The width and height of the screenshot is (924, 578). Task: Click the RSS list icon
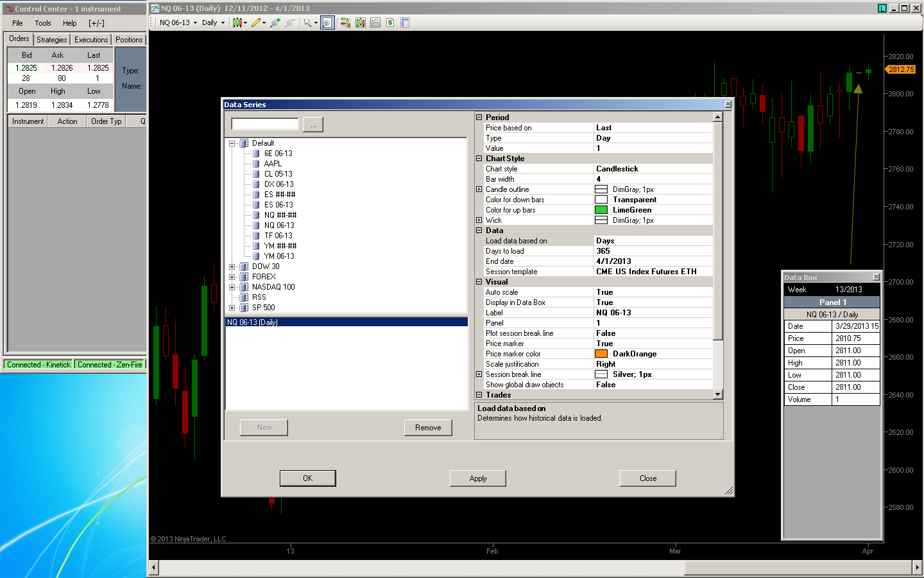coord(244,297)
